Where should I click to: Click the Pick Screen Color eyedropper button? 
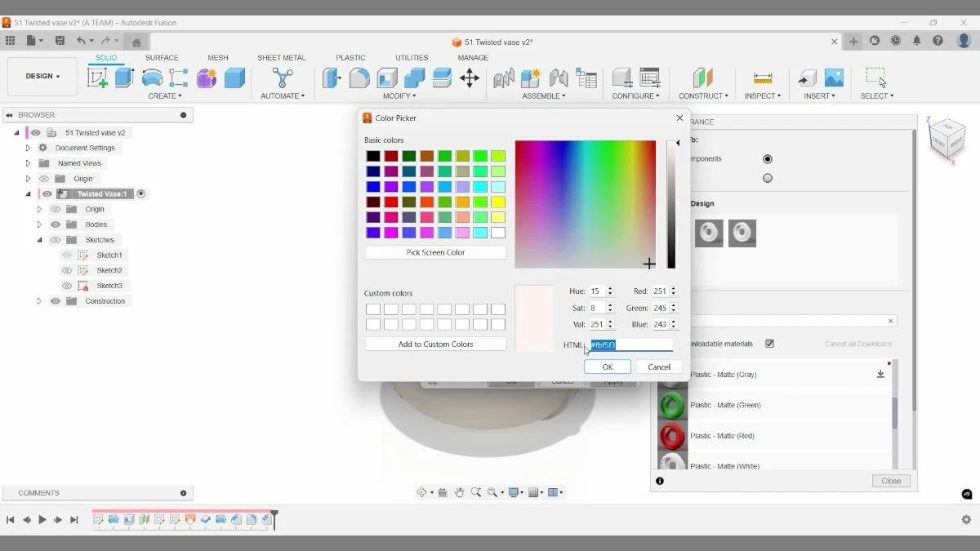(435, 252)
